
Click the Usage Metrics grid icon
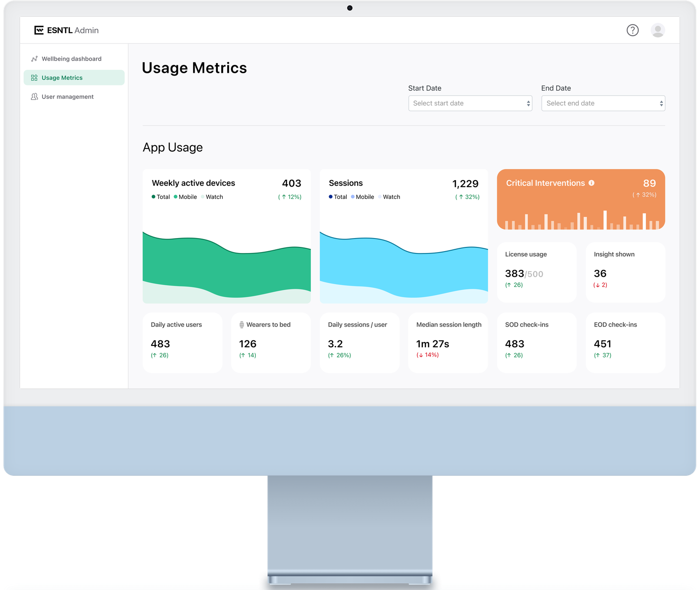click(34, 78)
